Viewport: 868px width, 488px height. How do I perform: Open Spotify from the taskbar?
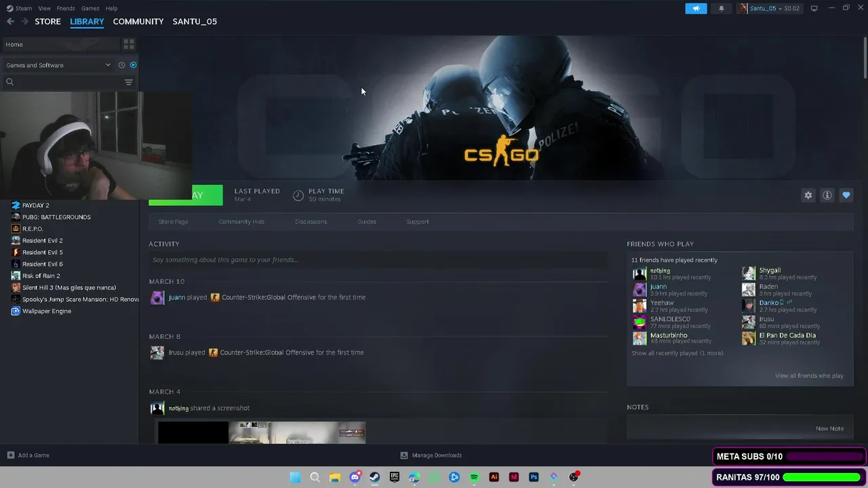tap(474, 477)
